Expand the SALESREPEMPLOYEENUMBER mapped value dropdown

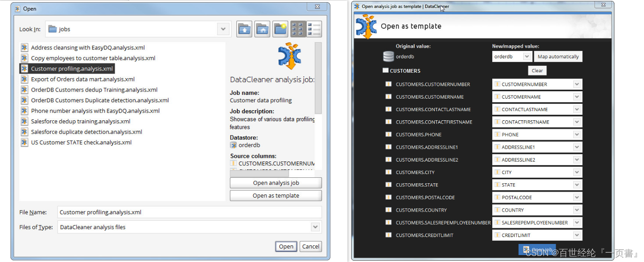click(576, 223)
